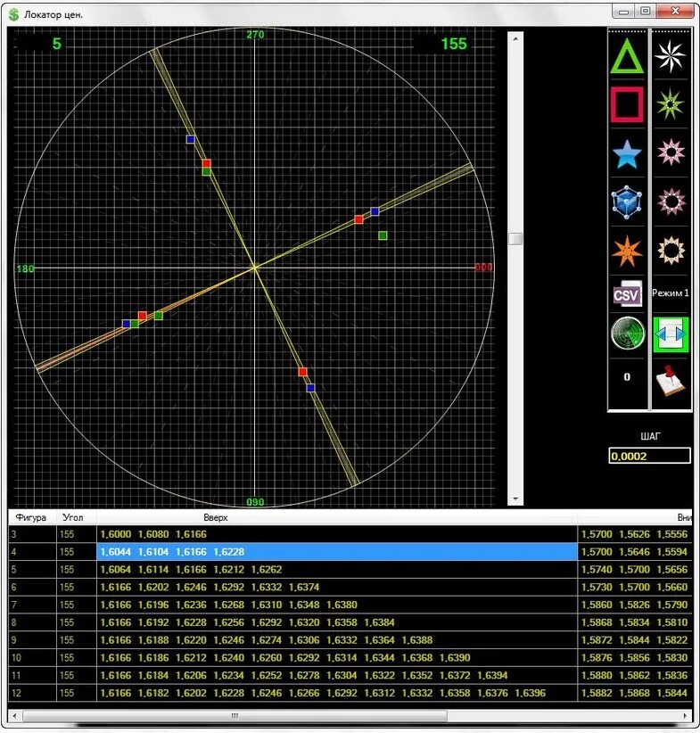This screenshot has height=733, width=700.
Task: Click the right arrow of table scrollbar
Action: 686,716
